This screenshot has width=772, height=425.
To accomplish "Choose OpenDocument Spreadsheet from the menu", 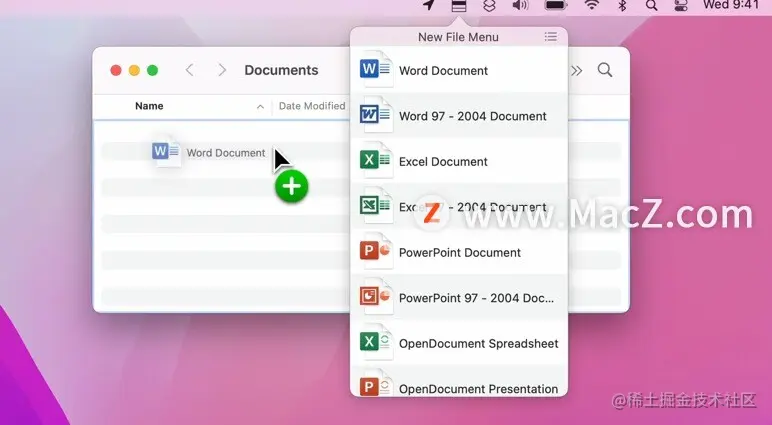I will pos(458,342).
